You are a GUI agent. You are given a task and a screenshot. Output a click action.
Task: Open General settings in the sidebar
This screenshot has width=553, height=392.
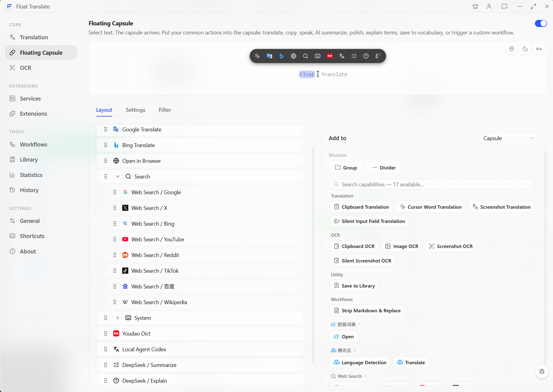pos(41,221)
